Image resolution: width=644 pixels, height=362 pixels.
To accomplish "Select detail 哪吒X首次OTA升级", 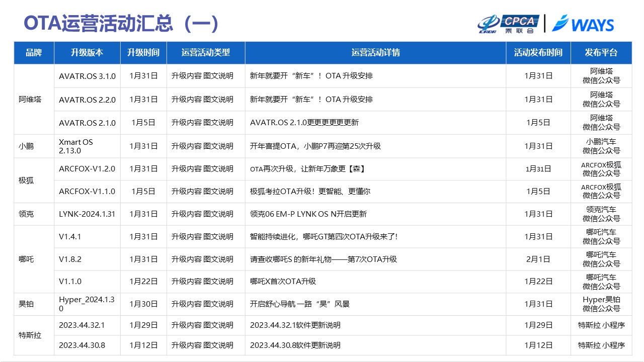I will click(x=283, y=282).
